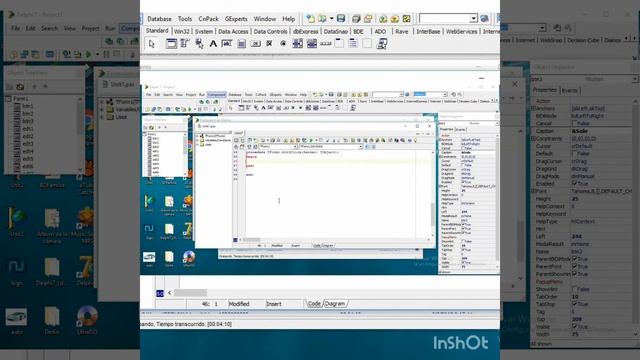This screenshot has width=640, height=360.
Task: Click the Open file toolbar icon
Action: pos(322,19)
